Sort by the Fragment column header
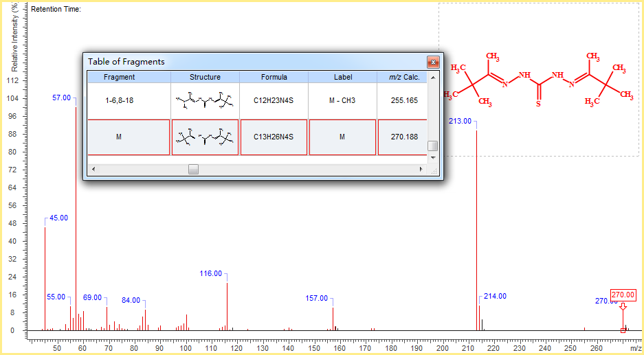 (120, 77)
